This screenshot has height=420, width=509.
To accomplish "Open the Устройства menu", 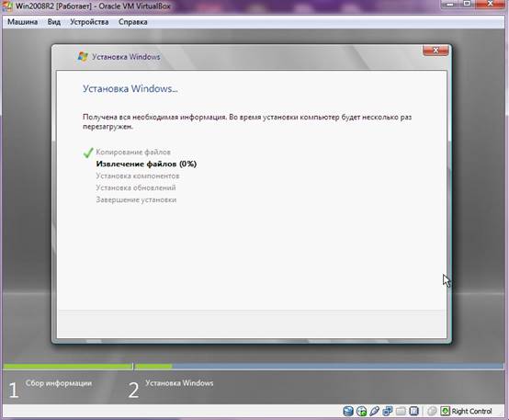I will point(89,22).
